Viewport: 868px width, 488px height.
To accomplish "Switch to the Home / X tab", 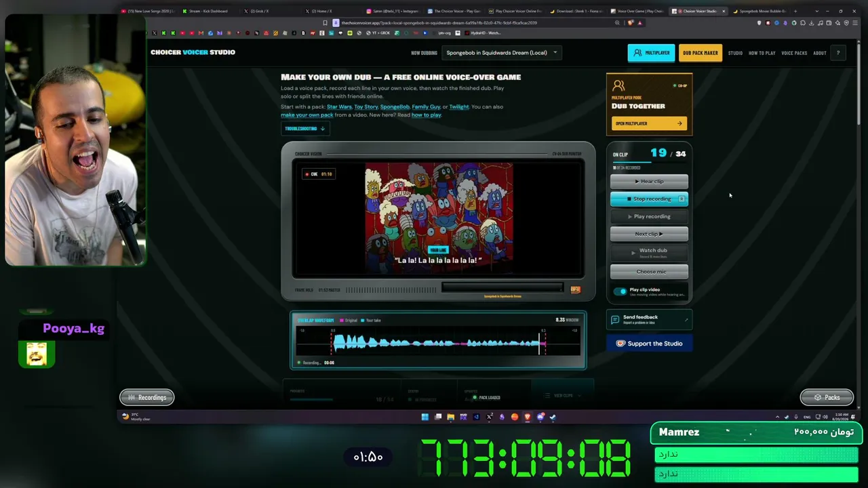I will [x=328, y=11].
